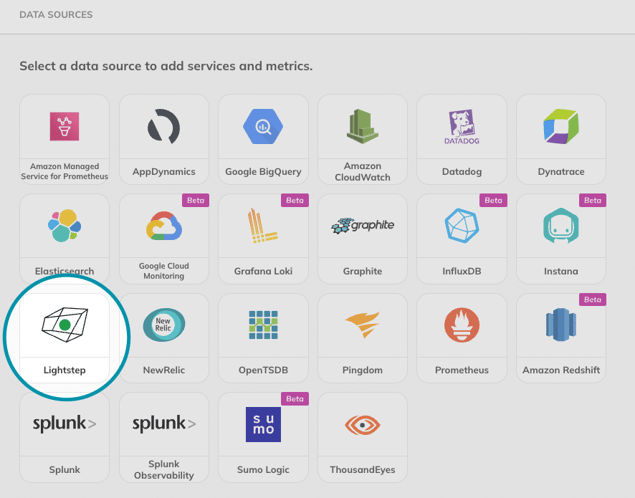Screen dimensions: 635x498
Task: Click the Beta badge on Google Cloud Monitoring
Action: point(195,200)
